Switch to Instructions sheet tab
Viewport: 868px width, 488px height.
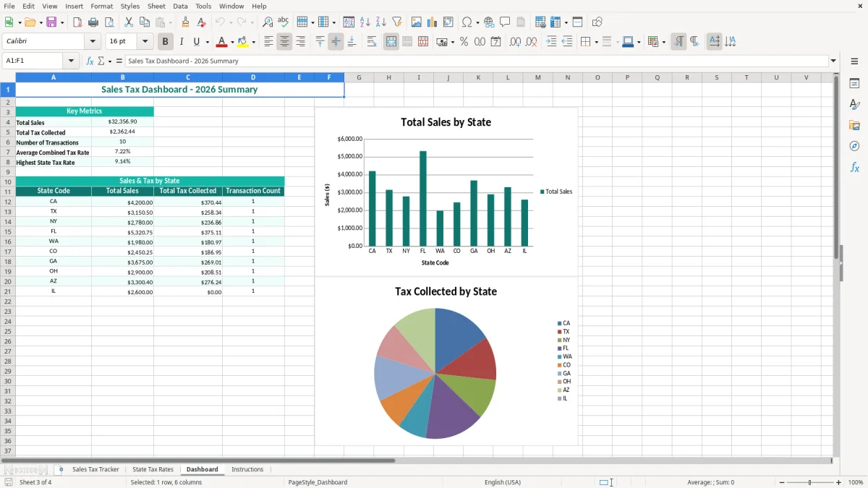click(x=247, y=469)
